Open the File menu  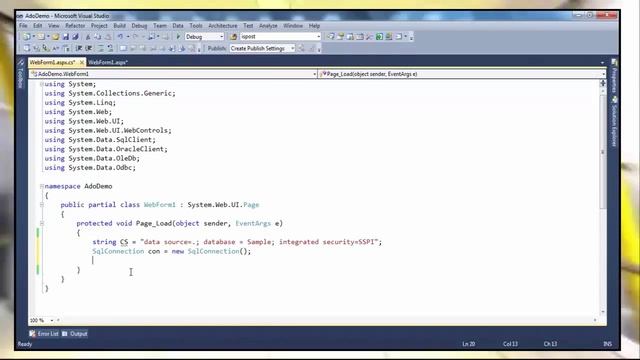pos(23,26)
